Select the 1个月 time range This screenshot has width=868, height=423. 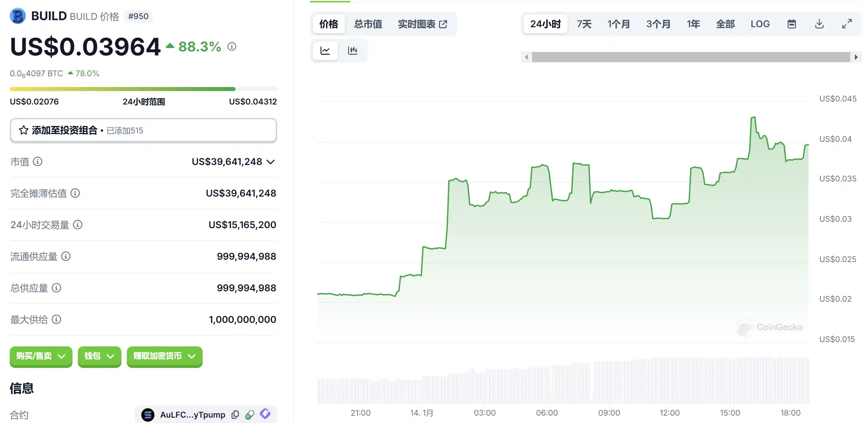tap(619, 24)
